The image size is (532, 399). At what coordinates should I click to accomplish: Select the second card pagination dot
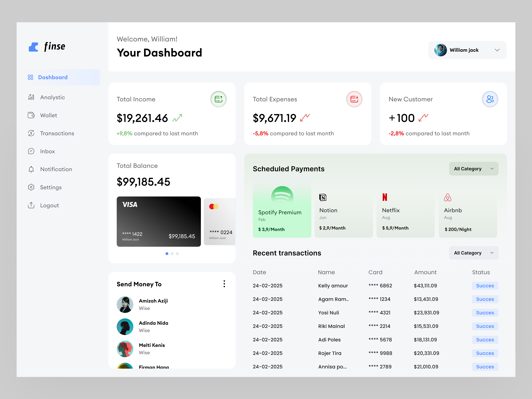[x=172, y=253]
